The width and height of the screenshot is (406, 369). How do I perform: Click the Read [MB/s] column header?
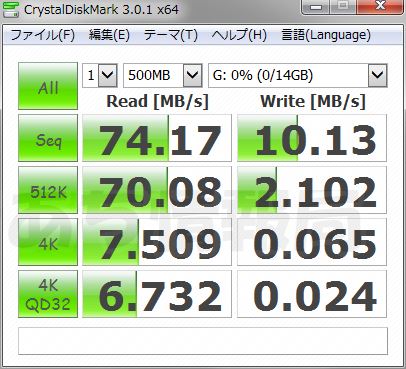click(157, 101)
